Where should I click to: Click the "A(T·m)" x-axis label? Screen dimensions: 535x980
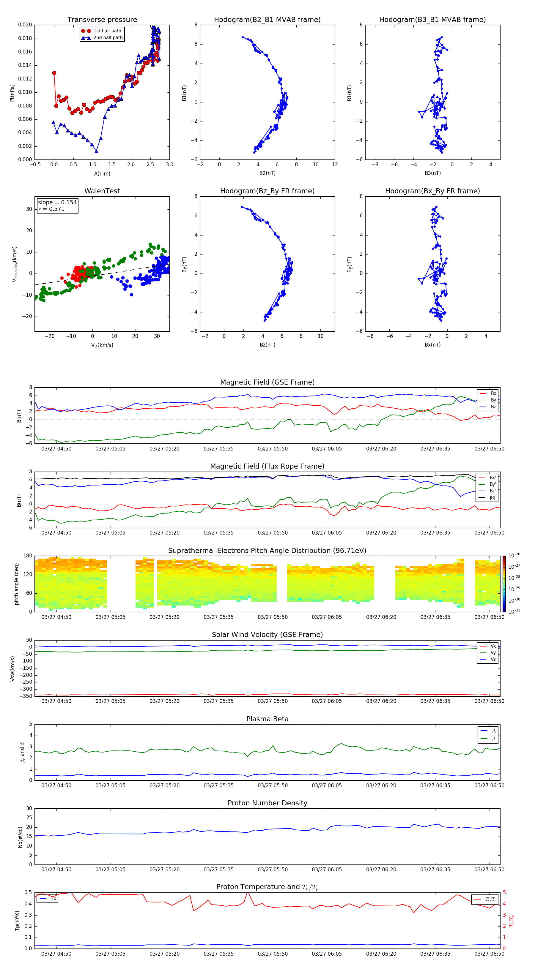coord(102,174)
